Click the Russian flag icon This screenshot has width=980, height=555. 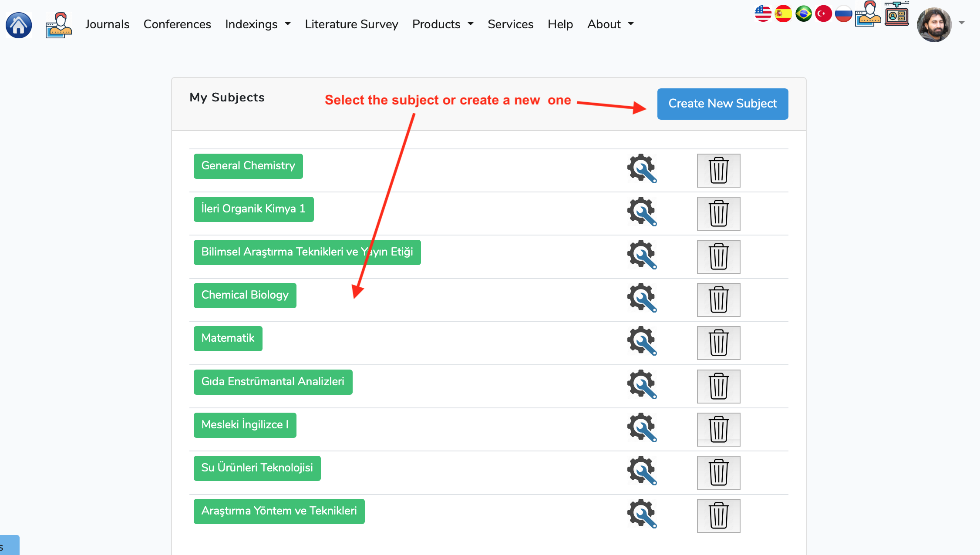click(843, 13)
